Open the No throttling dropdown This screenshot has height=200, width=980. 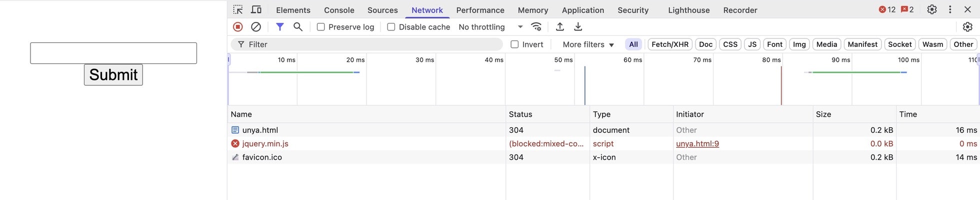(x=490, y=27)
